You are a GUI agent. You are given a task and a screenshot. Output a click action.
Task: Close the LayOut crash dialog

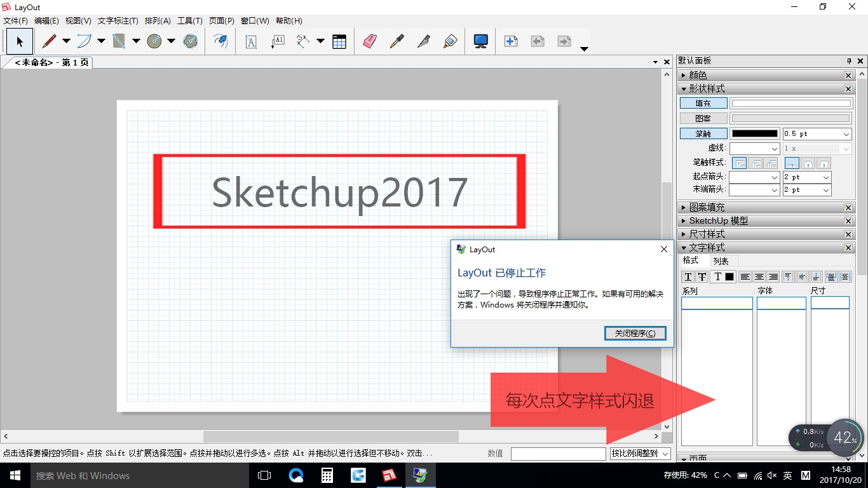[x=664, y=250]
